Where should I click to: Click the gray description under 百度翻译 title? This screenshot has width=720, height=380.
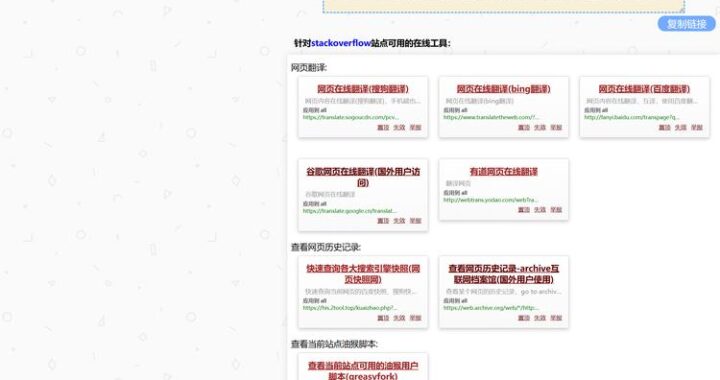pyautogui.click(x=642, y=101)
